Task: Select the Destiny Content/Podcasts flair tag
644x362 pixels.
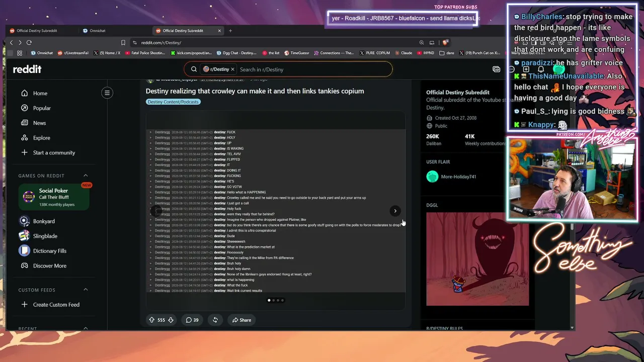Action: (x=173, y=102)
